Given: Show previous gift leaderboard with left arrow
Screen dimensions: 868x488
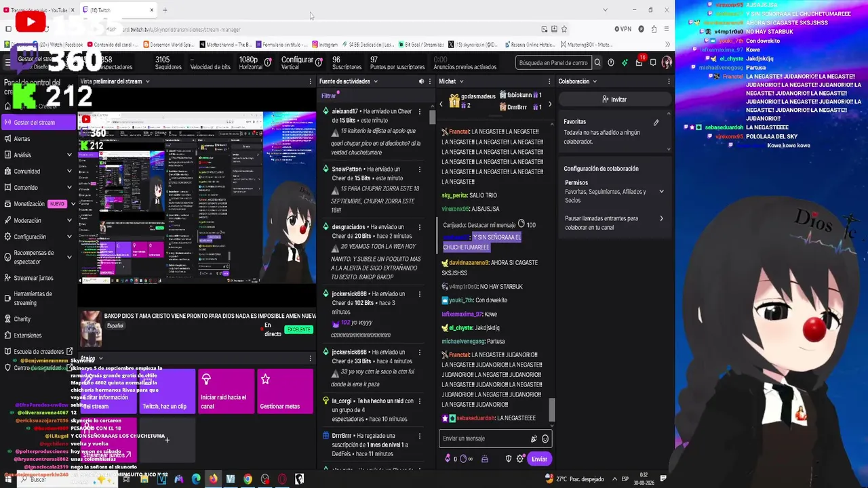Looking at the screenshot, I should click(x=441, y=104).
